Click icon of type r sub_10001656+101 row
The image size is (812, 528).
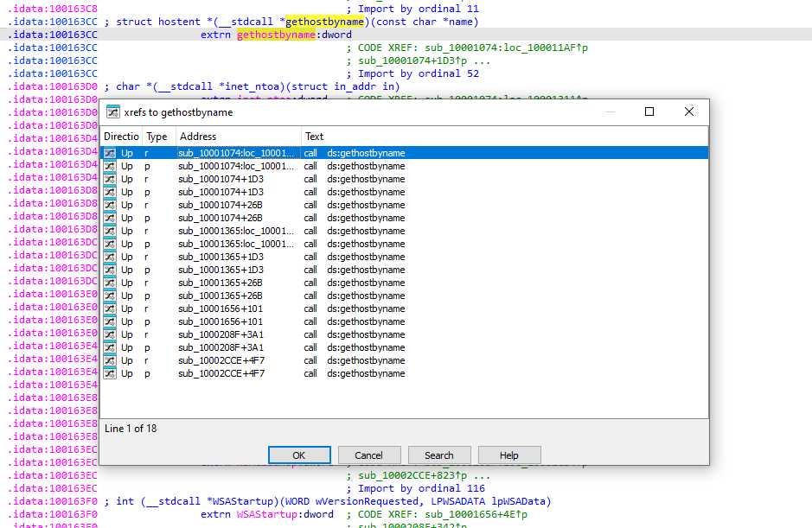tap(110, 309)
